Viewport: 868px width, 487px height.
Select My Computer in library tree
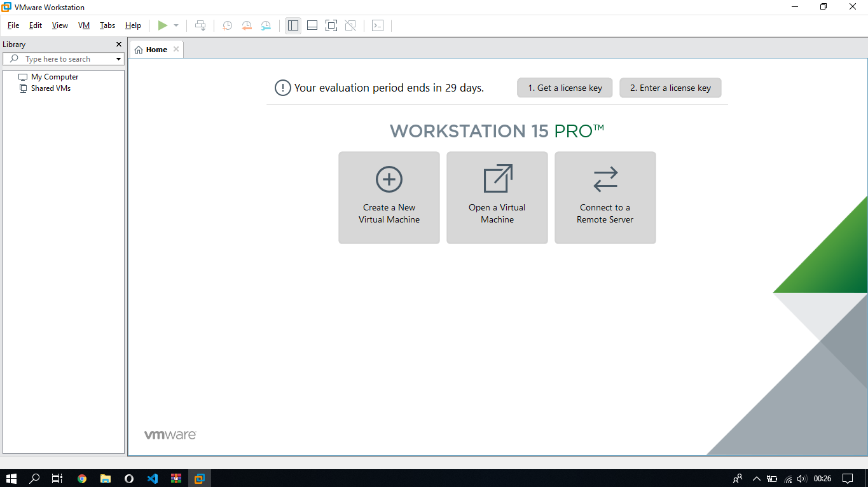(x=55, y=77)
